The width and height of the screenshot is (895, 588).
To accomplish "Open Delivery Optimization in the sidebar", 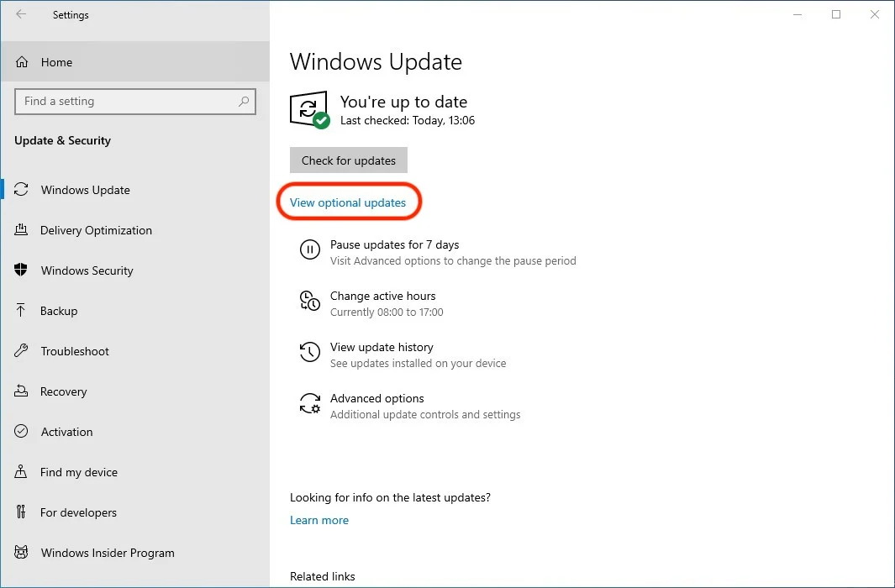I will 96,230.
